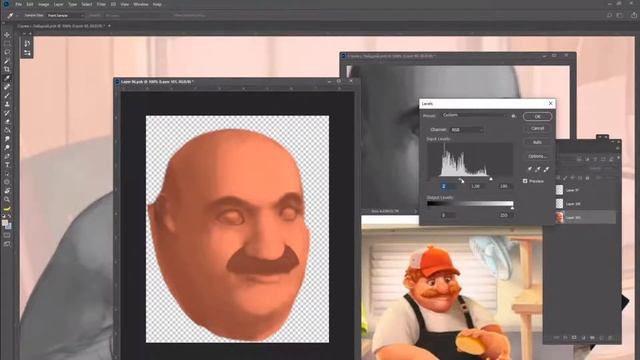This screenshot has height=360, width=640.
Task: Open the Filter menu
Action: pos(101,4)
